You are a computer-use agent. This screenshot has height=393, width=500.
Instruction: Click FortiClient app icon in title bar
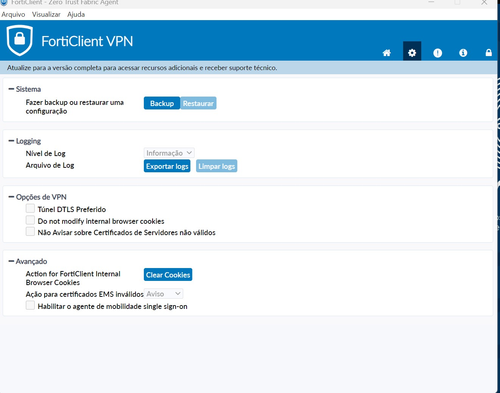[x=4, y=2]
